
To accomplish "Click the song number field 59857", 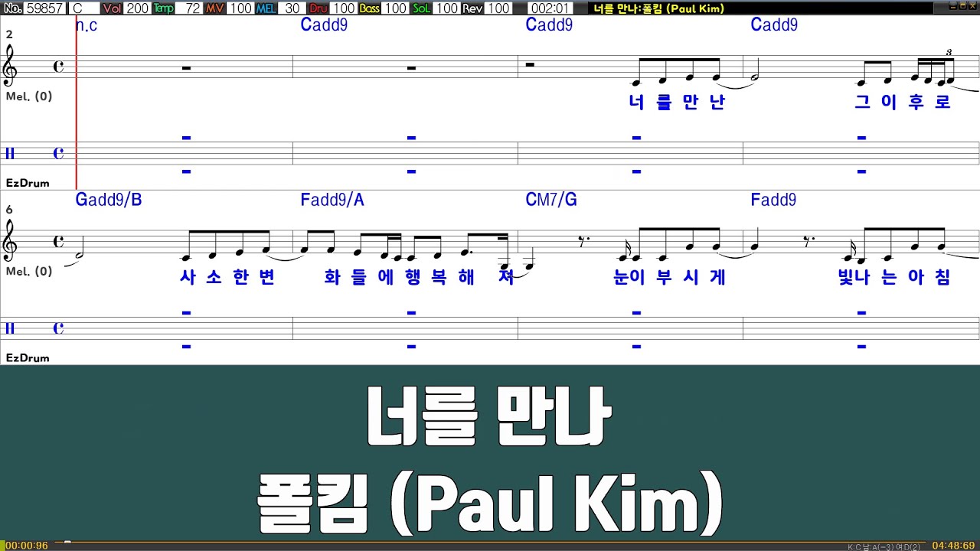I will 44,8.
